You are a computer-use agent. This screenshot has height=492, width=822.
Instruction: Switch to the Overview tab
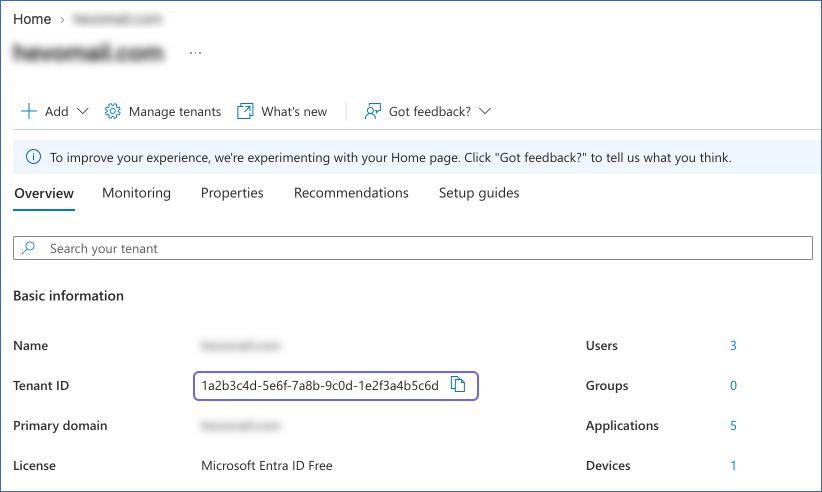pyautogui.click(x=44, y=193)
